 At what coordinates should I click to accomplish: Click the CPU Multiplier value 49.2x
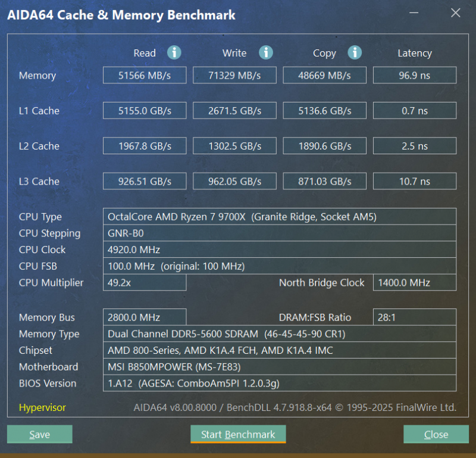(x=144, y=283)
